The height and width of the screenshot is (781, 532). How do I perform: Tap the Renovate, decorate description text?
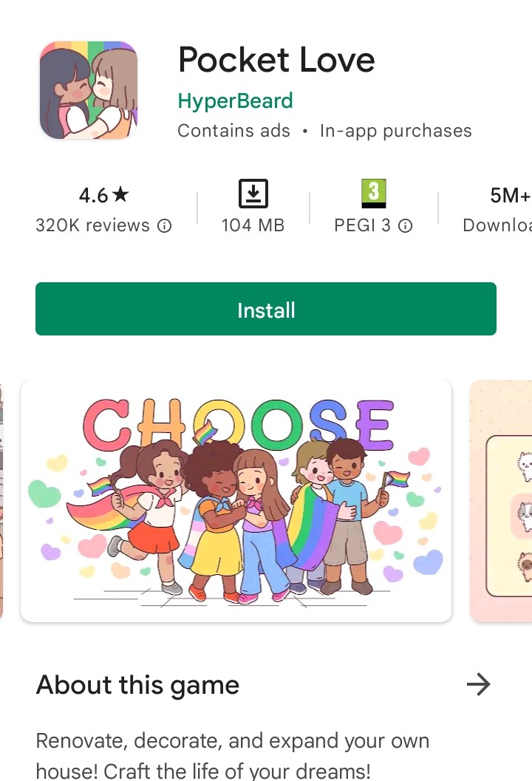tap(232, 755)
